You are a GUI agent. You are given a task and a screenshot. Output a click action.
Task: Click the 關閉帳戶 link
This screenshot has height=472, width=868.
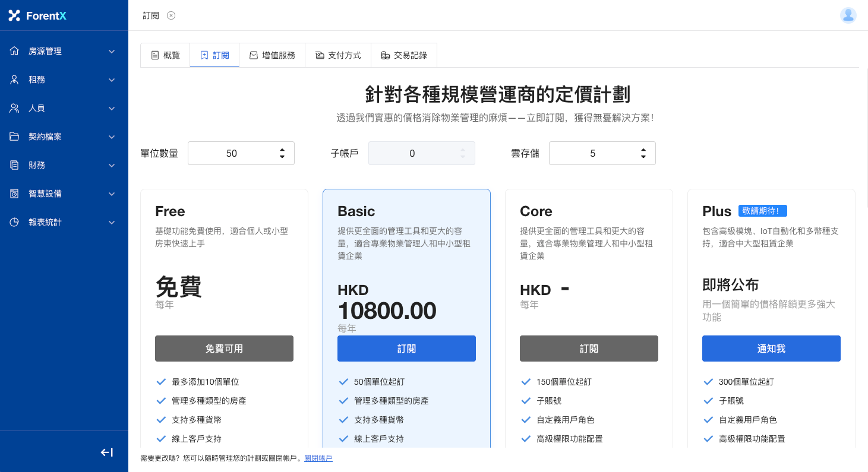318,458
